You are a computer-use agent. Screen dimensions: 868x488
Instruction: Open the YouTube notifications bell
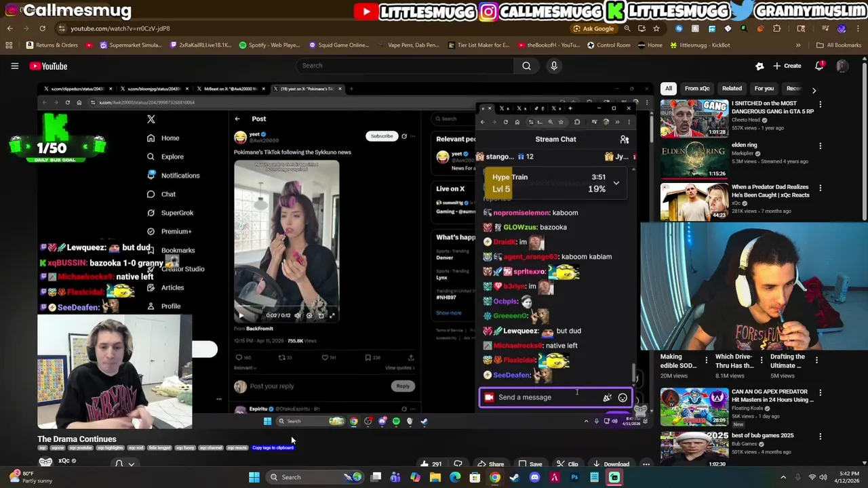(x=819, y=66)
